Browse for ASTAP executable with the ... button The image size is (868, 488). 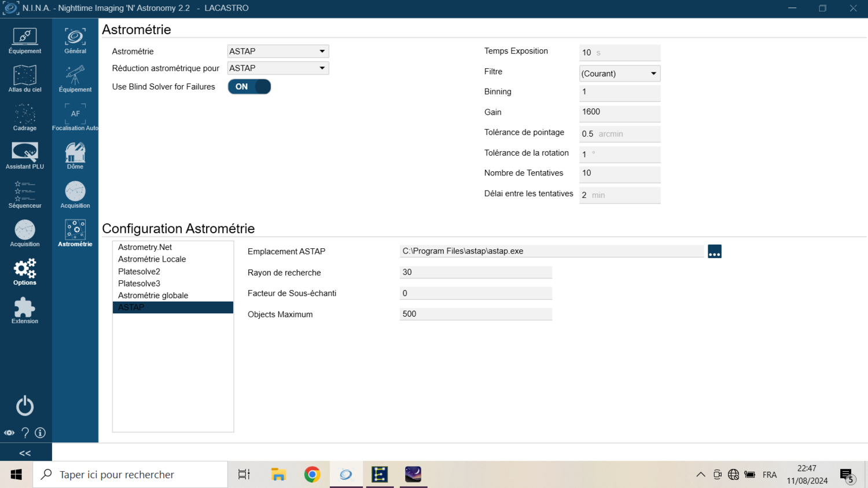click(x=715, y=252)
